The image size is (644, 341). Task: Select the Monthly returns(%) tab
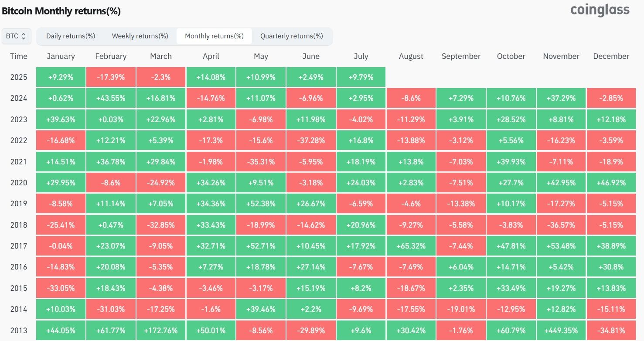click(214, 36)
